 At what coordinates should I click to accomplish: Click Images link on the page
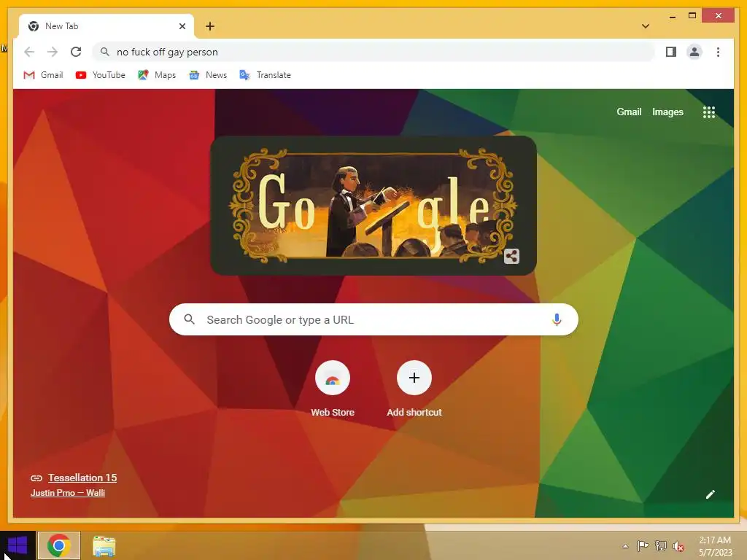tap(667, 112)
